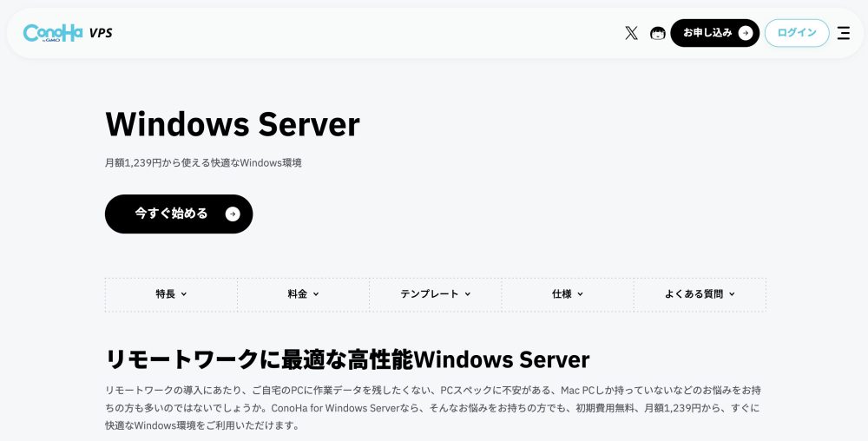Click the chevron next to よくある質問
The height and width of the screenshot is (441, 868).
tap(732, 294)
